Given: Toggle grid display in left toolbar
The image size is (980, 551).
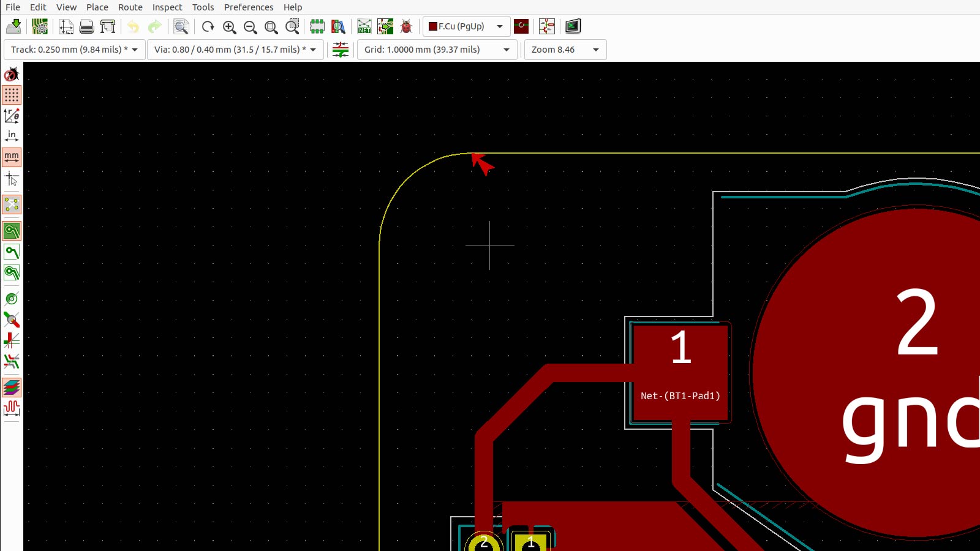Looking at the screenshot, I should tap(12, 95).
